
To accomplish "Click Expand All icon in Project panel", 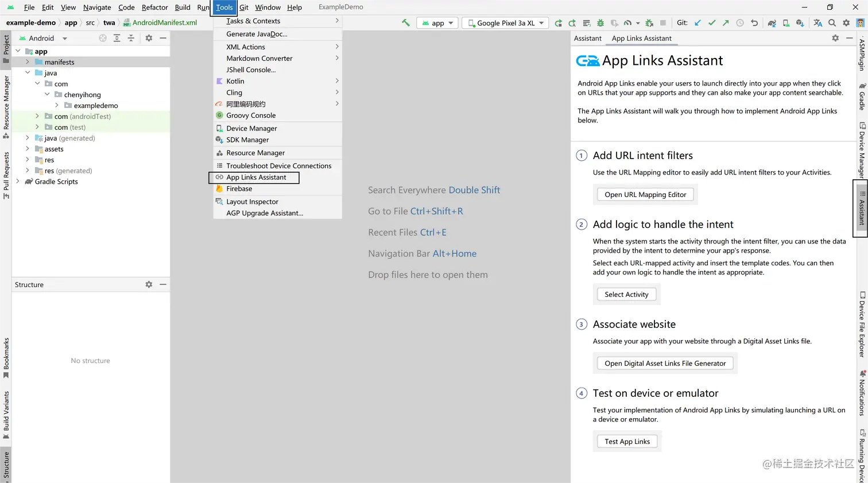I will click(x=117, y=38).
